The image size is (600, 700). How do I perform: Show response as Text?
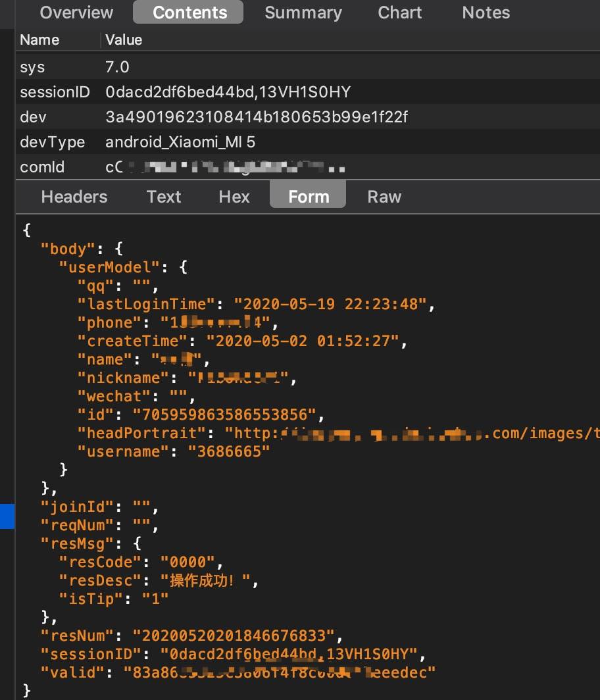(x=164, y=197)
